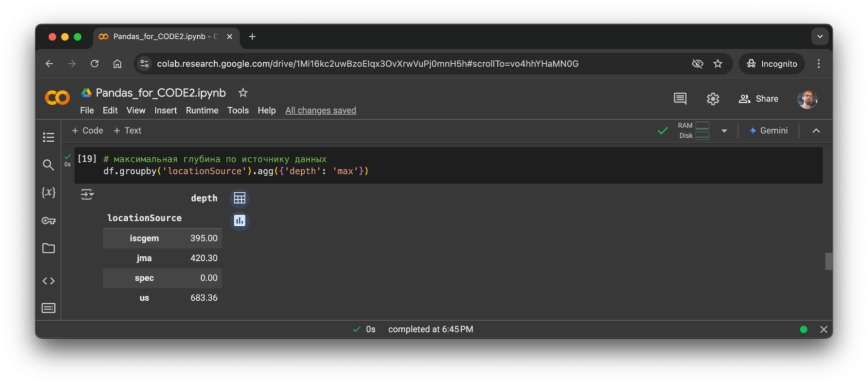Open the Tools menu

point(238,110)
